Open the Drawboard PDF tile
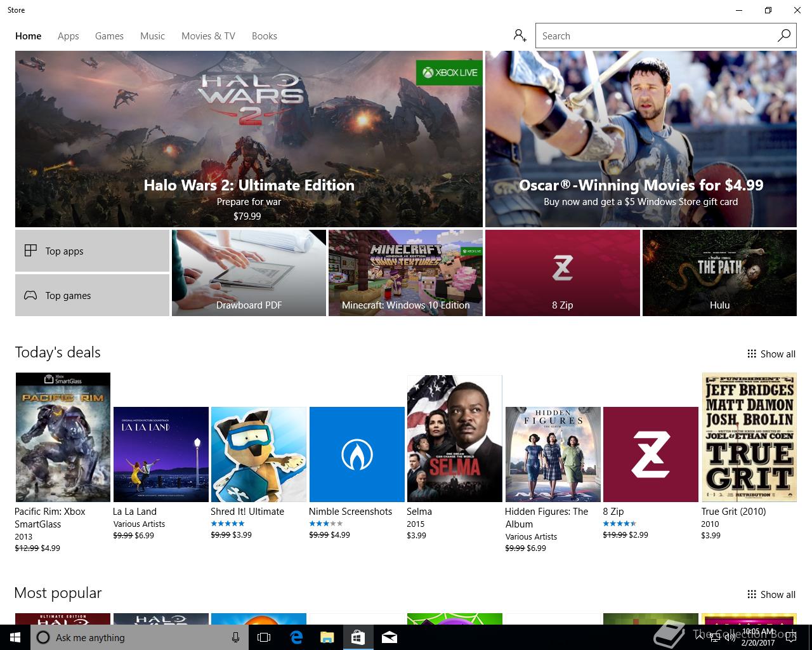This screenshot has height=650, width=812. [x=249, y=273]
